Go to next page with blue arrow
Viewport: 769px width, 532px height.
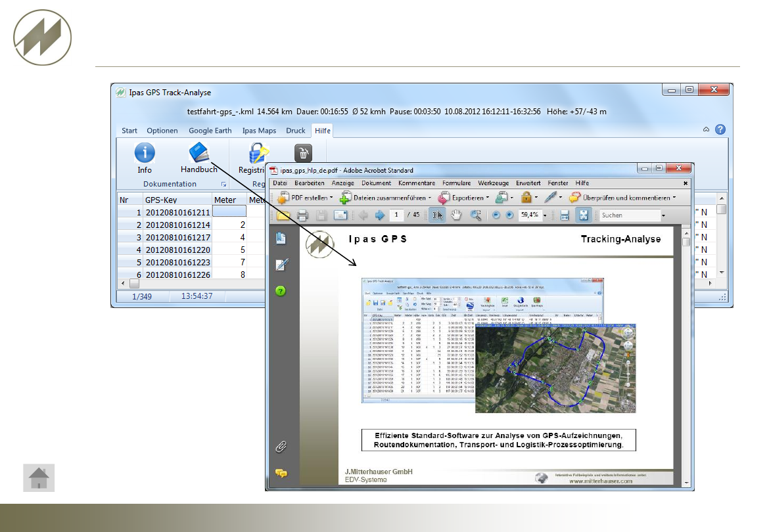pos(380,215)
